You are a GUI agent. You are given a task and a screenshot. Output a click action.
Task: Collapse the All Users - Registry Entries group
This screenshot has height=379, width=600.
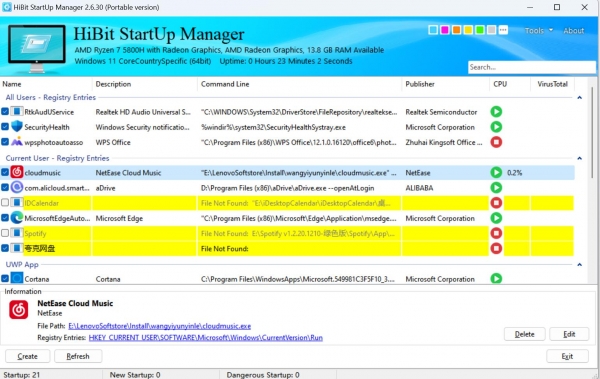(579, 98)
